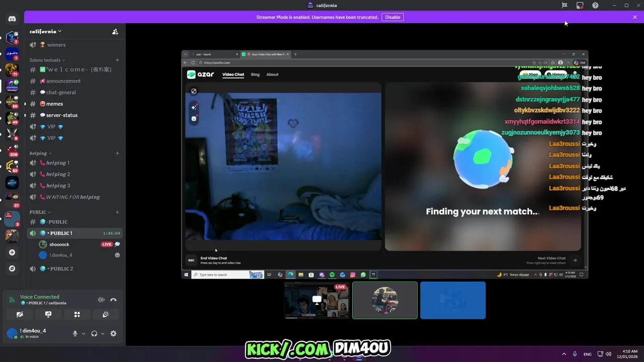Add a channel to PUBLIC category
Image resolution: width=644 pixels, height=362 pixels.
[117, 212]
